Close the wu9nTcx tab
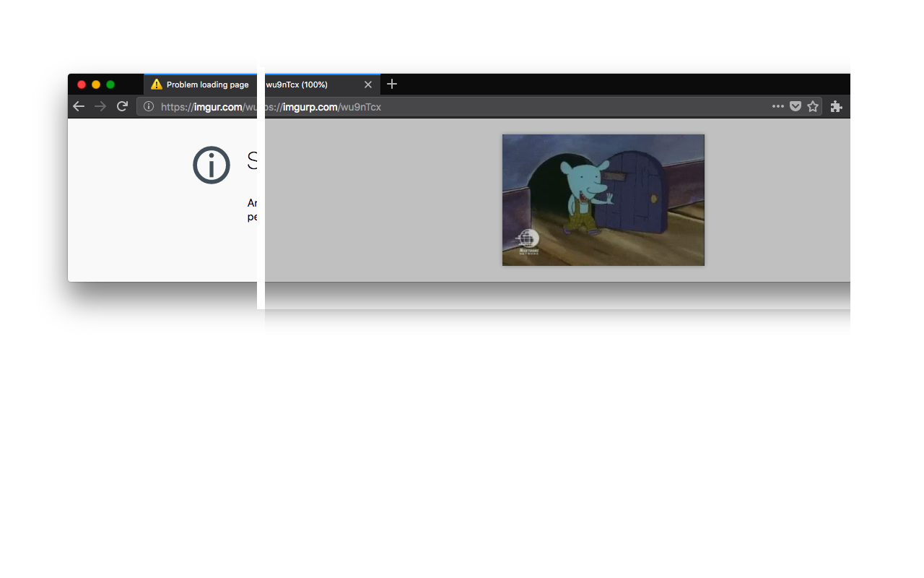 coord(368,85)
